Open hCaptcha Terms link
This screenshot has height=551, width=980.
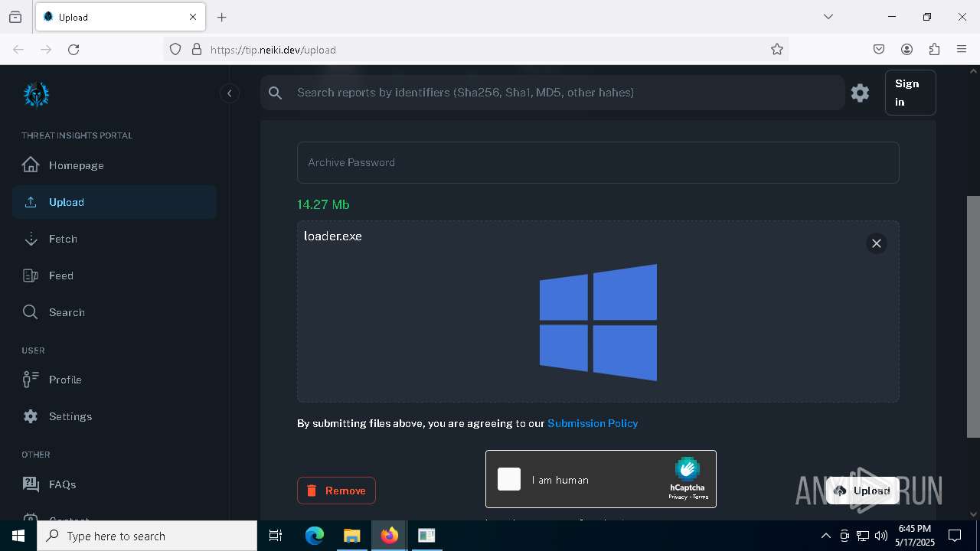click(701, 497)
